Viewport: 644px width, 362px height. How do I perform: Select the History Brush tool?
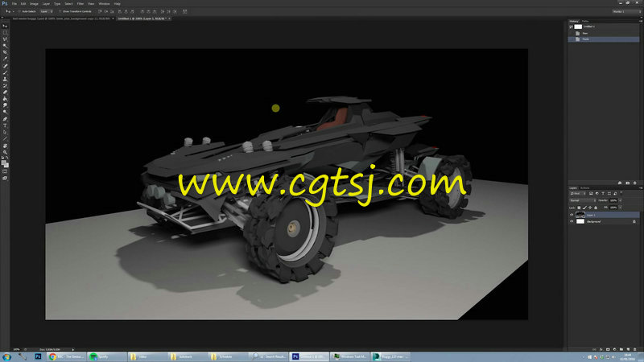point(5,86)
